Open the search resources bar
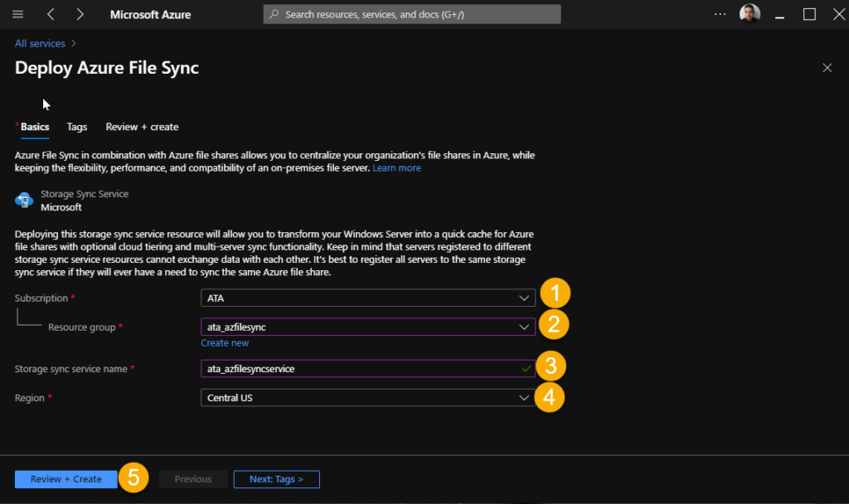The width and height of the screenshot is (849, 504). [x=411, y=13]
